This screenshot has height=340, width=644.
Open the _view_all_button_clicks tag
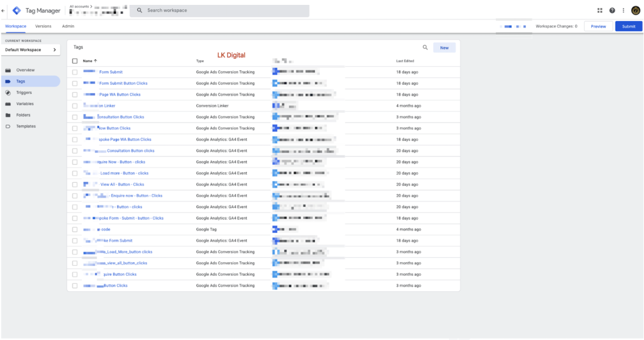click(x=126, y=263)
